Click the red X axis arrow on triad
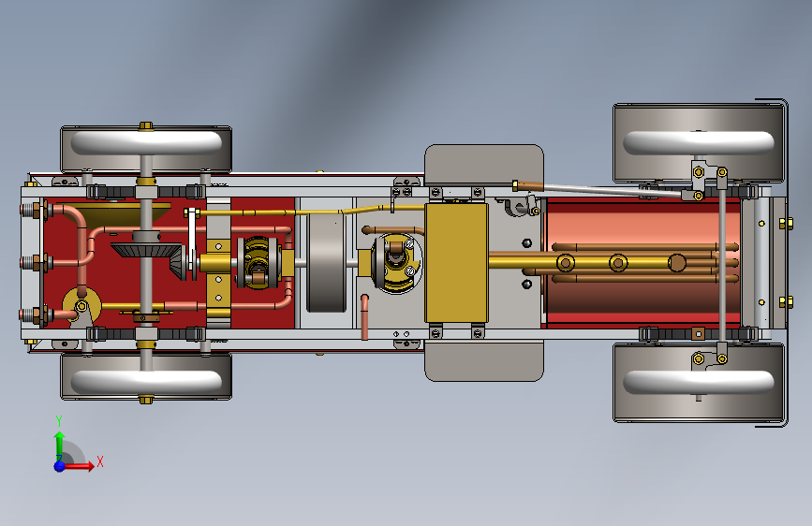812x526 pixels. (80, 466)
